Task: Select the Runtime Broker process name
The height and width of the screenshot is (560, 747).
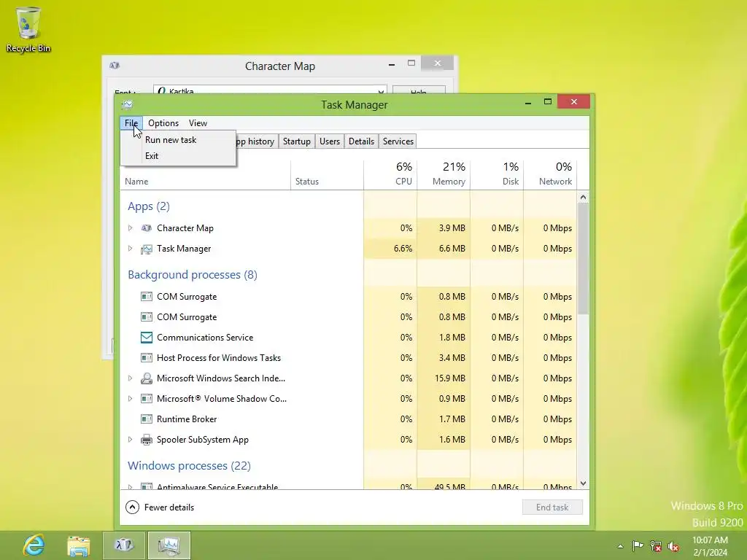Action: pyautogui.click(x=187, y=419)
